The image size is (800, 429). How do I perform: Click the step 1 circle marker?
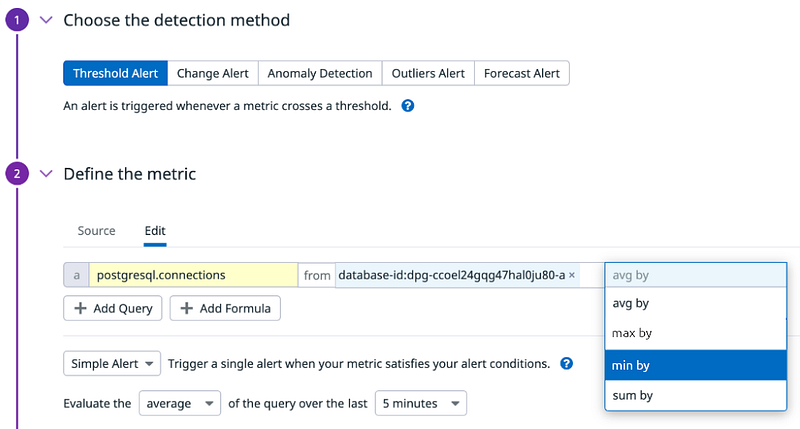(17, 20)
